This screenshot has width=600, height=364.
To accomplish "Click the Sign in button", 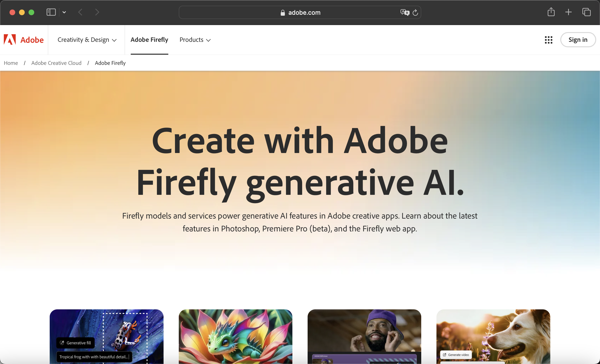I will pos(578,40).
